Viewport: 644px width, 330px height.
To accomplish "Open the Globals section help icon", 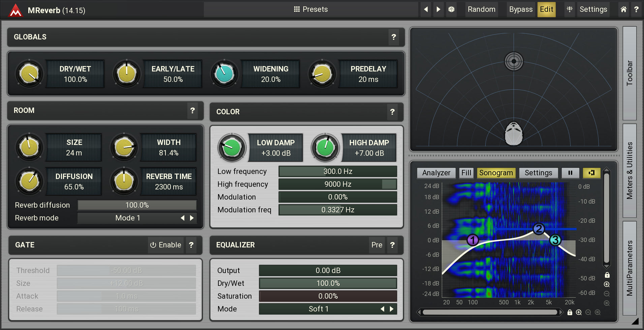I will pos(393,37).
